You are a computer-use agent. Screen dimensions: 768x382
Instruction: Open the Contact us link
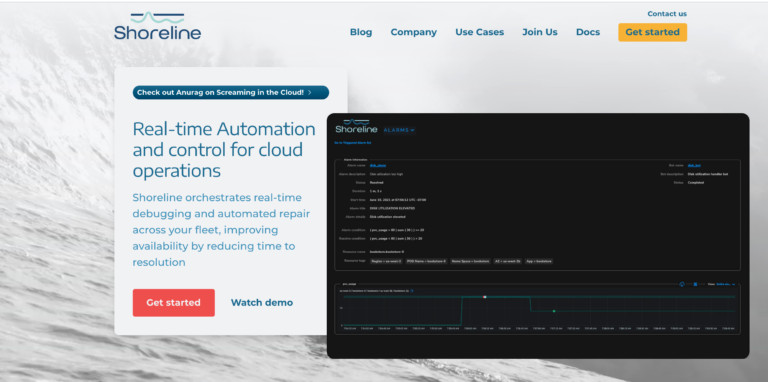click(667, 14)
